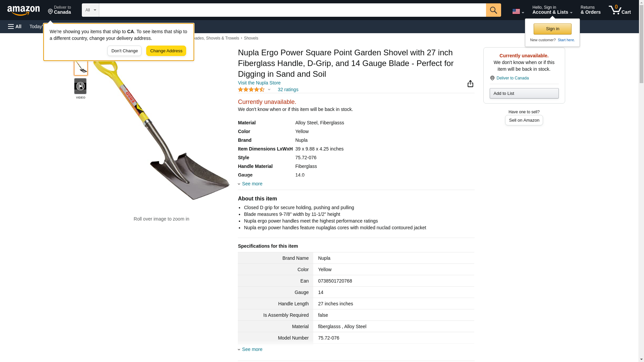Click the Change Address button

pyautogui.click(x=166, y=51)
